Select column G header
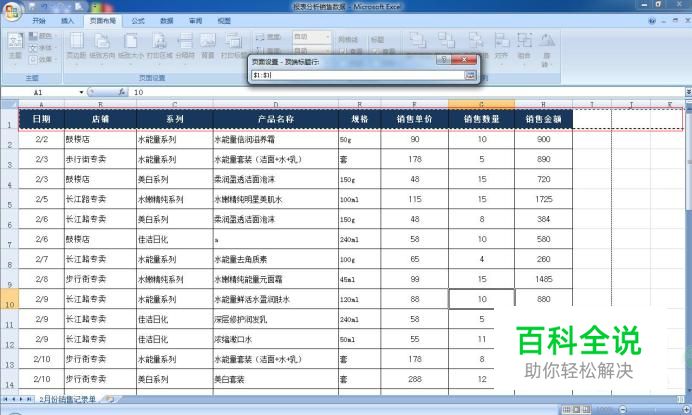 pos(481,104)
